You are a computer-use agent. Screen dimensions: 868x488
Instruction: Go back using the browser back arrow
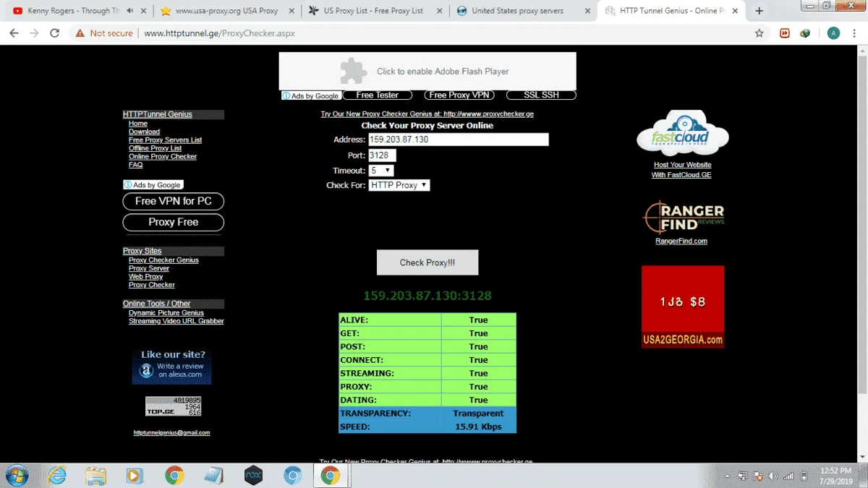click(x=14, y=33)
